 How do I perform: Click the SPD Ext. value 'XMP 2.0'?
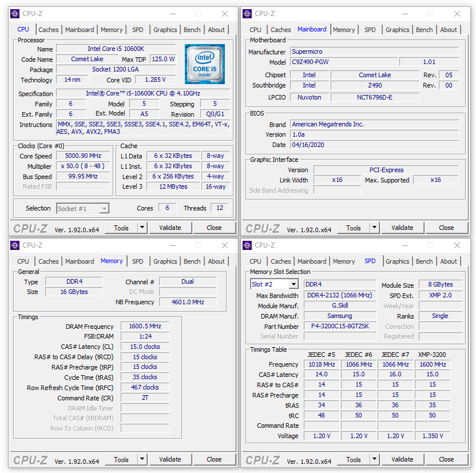[441, 296]
